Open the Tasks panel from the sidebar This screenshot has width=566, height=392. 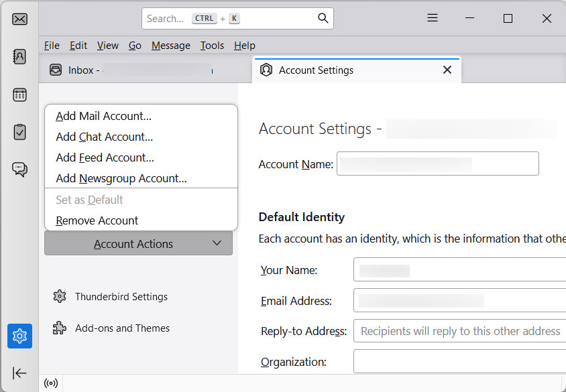click(x=19, y=132)
